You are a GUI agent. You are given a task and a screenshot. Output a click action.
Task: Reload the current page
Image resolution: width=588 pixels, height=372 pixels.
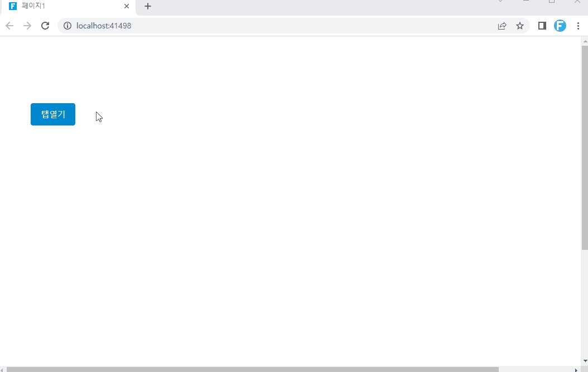click(x=46, y=26)
